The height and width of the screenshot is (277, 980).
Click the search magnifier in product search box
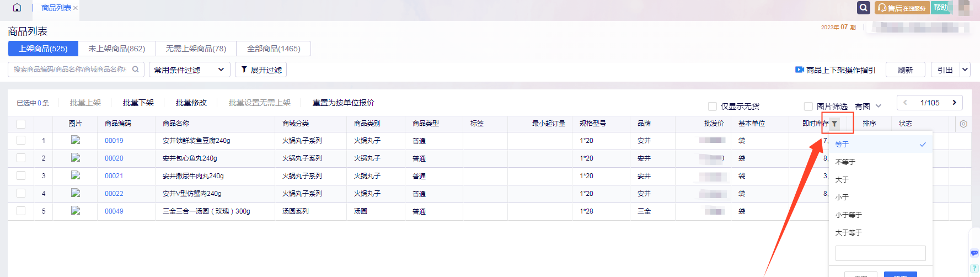(136, 70)
